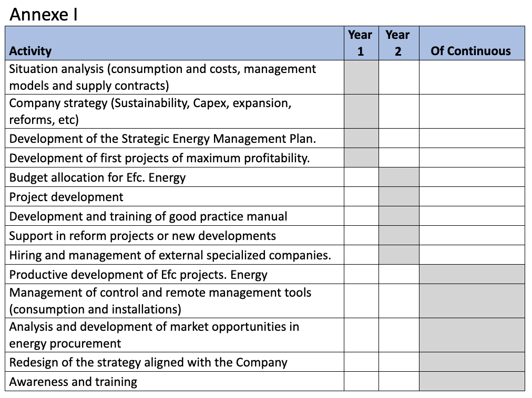
Task: Click shaded Year 1 cell for first projects
Action: [361, 158]
